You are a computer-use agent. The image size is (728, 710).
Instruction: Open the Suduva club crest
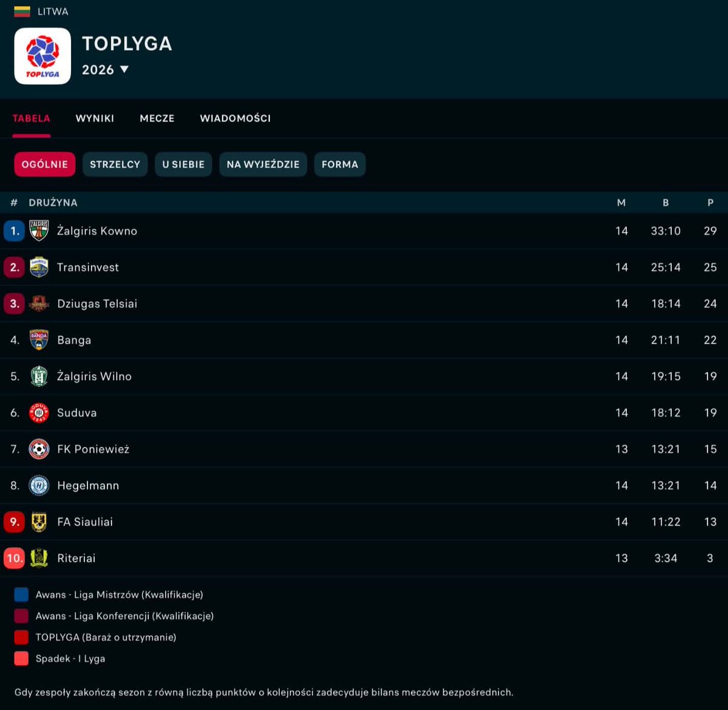click(39, 413)
